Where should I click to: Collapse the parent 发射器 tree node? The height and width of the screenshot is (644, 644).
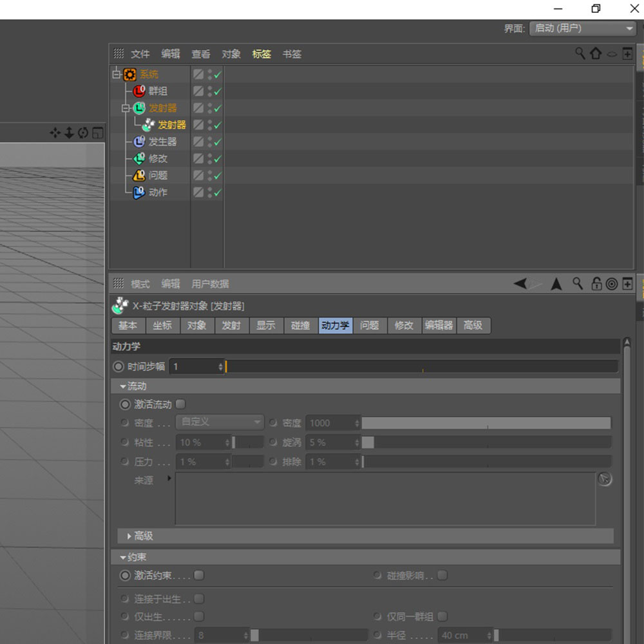[126, 108]
